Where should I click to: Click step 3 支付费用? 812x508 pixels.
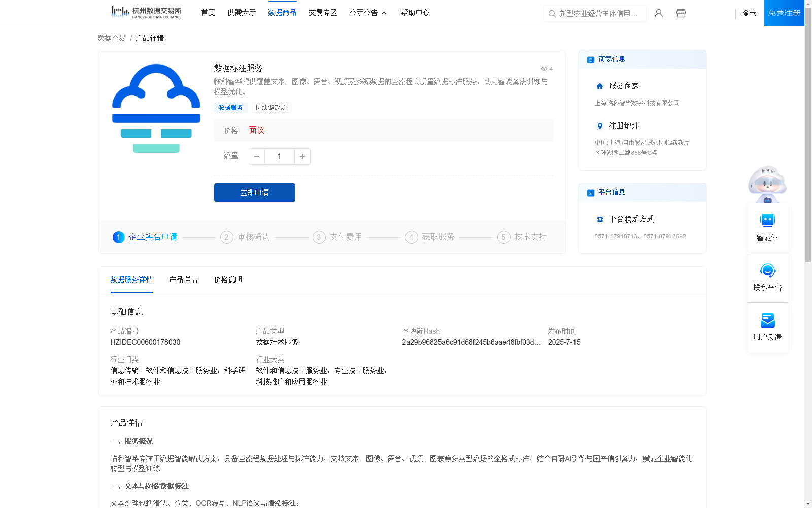[x=337, y=237]
